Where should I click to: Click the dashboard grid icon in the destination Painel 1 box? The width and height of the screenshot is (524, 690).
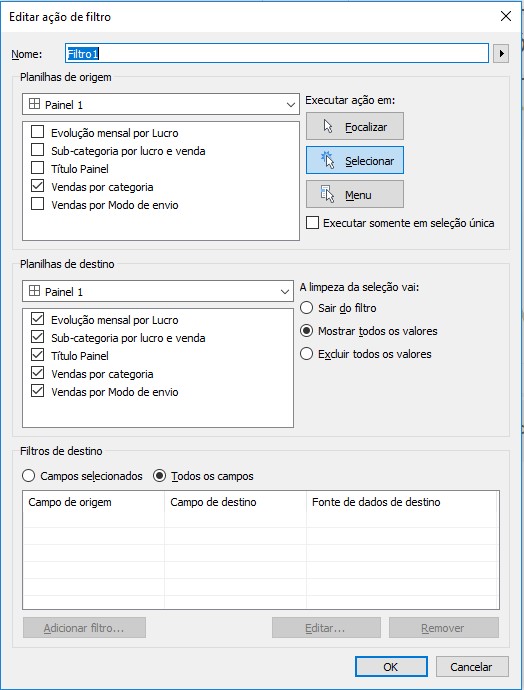coord(34,291)
